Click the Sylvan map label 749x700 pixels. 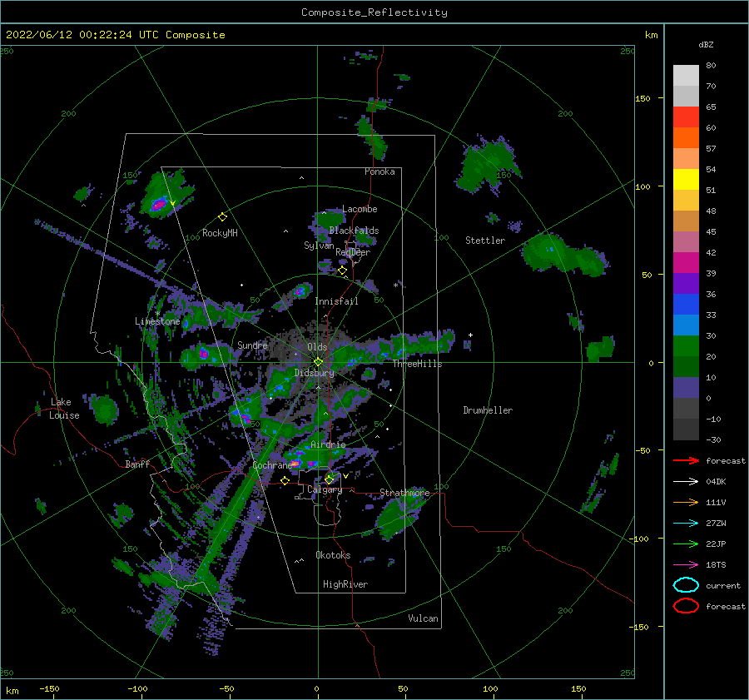(319, 246)
